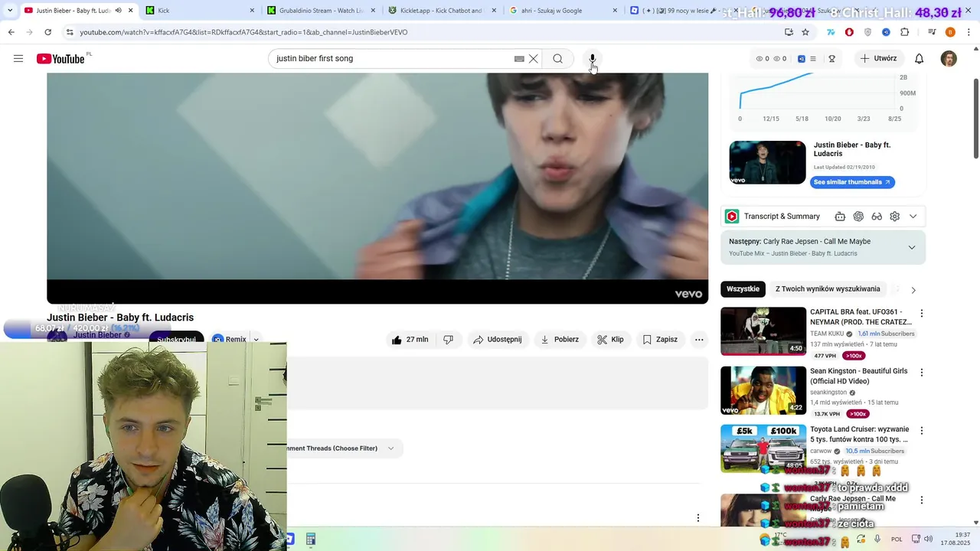This screenshot has height=551, width=980.
Task: Open the Chrome three-dot menu
Action: click(x=969, y=32)
